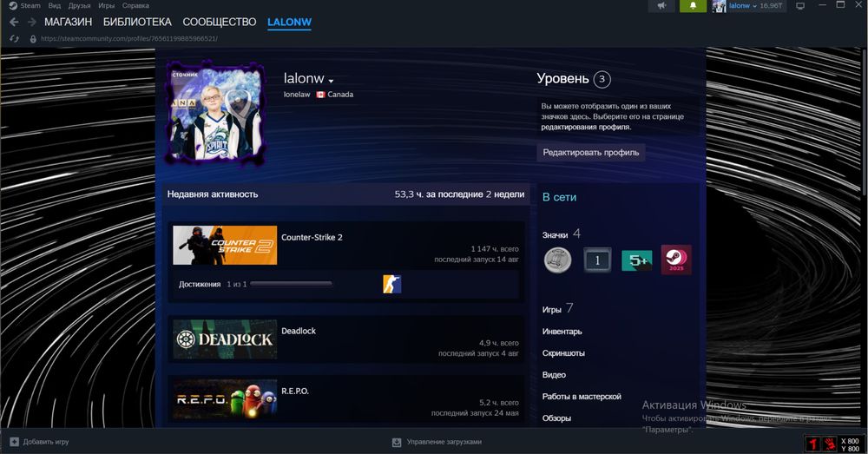Image resolution: width=868 pixels, height=454 pixels.
Task: Click the Уровень 3 level badge
Action: point(602,79)
